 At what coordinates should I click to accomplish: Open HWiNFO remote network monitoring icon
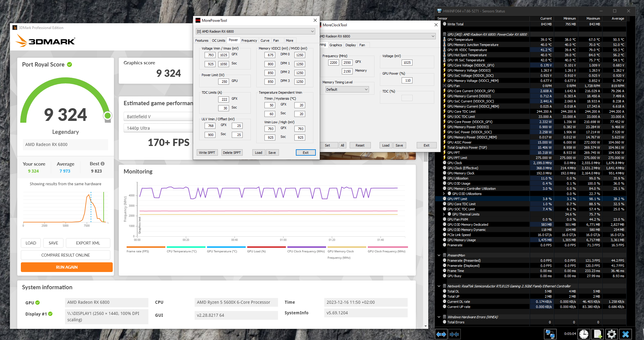(550, 334)
